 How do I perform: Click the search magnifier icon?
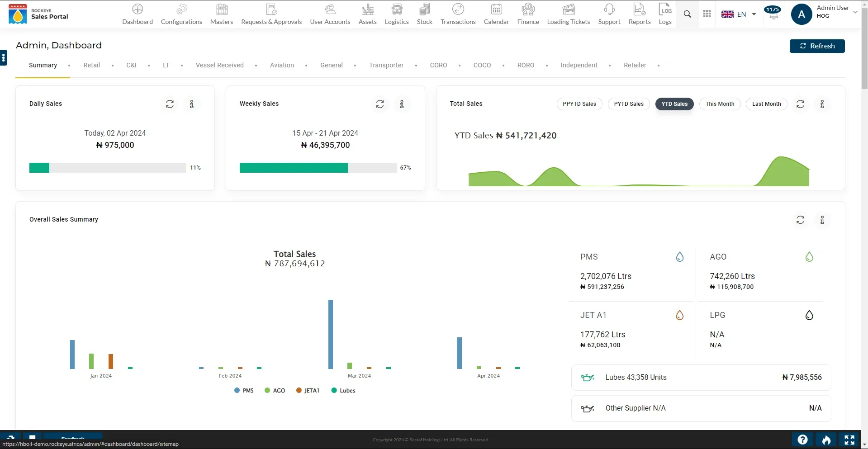687,14
